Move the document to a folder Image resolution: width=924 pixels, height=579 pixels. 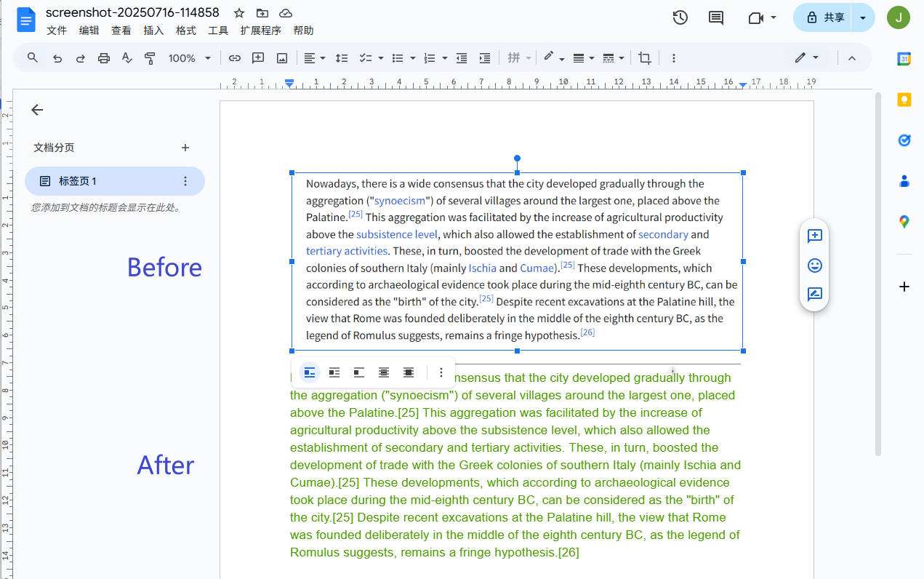pos(262,13)
